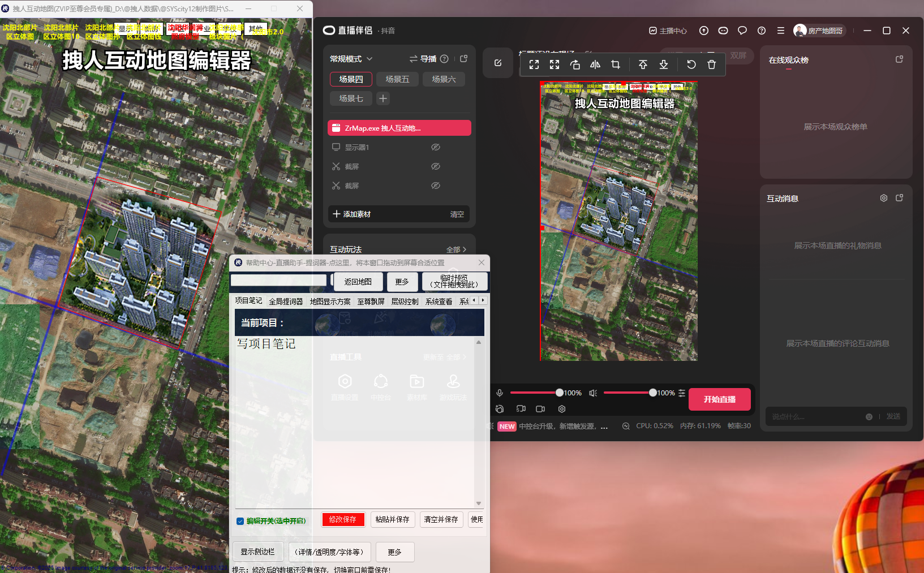
Task: Click 返回地图 button
Action: (x=358, y=282)
